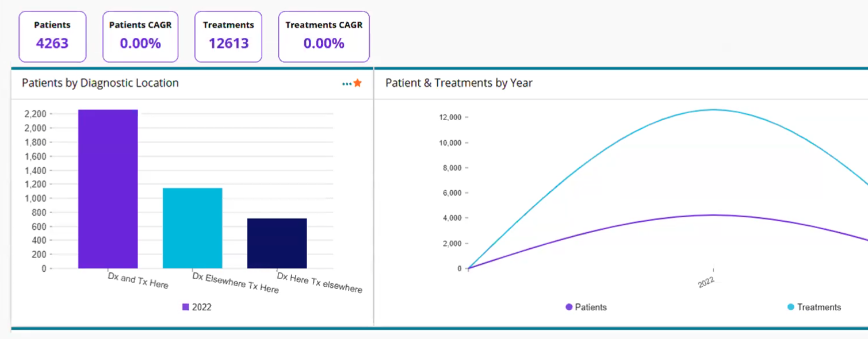Toggle the Treatments series legend dot
The width and height of the screenshot is (868, 339).
point(791,307)
